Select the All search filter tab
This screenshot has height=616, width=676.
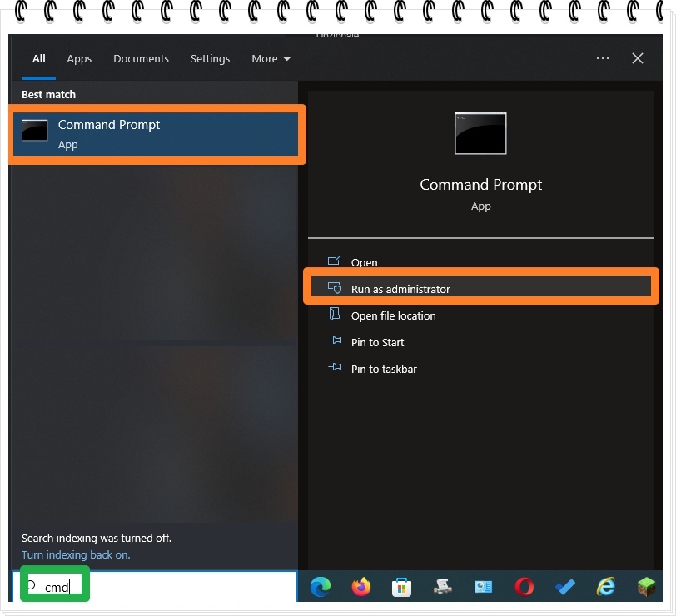pos(38,58)
